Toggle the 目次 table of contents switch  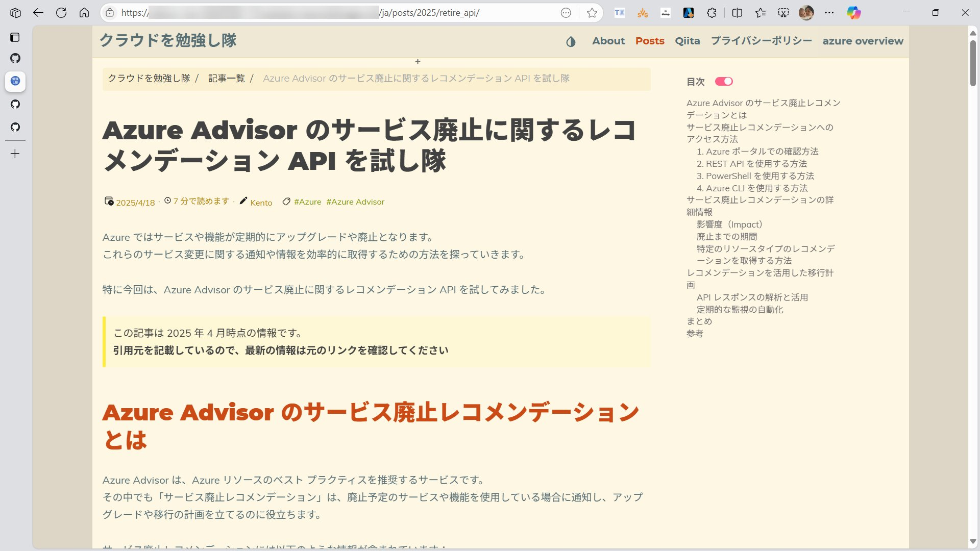723,82
